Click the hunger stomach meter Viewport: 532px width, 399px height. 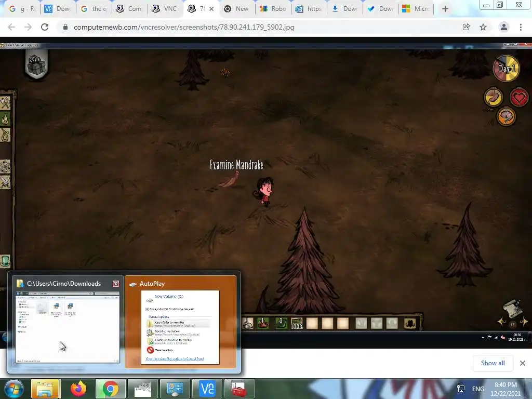point(494,98)
